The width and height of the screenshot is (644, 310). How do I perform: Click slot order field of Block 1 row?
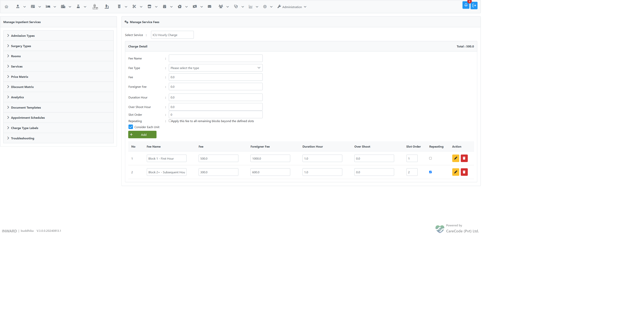point(412,158)
